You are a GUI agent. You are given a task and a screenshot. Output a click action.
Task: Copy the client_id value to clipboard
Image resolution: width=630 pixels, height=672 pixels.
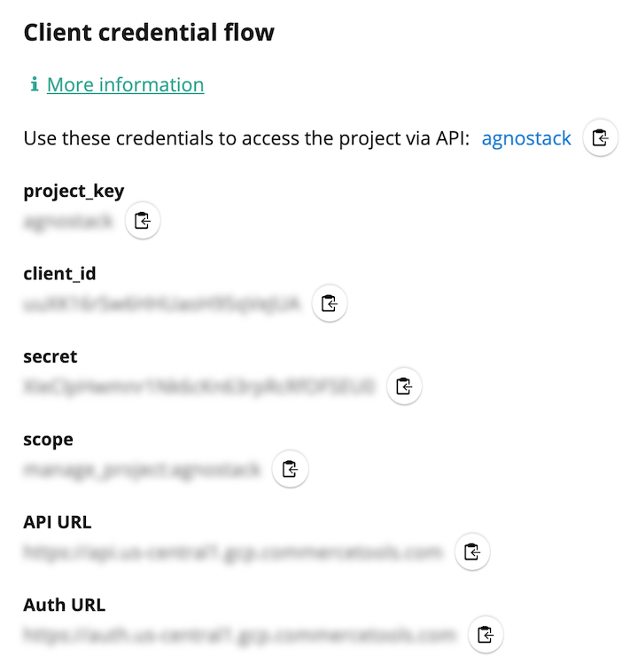pyautogui.click(x=330, y=303)
